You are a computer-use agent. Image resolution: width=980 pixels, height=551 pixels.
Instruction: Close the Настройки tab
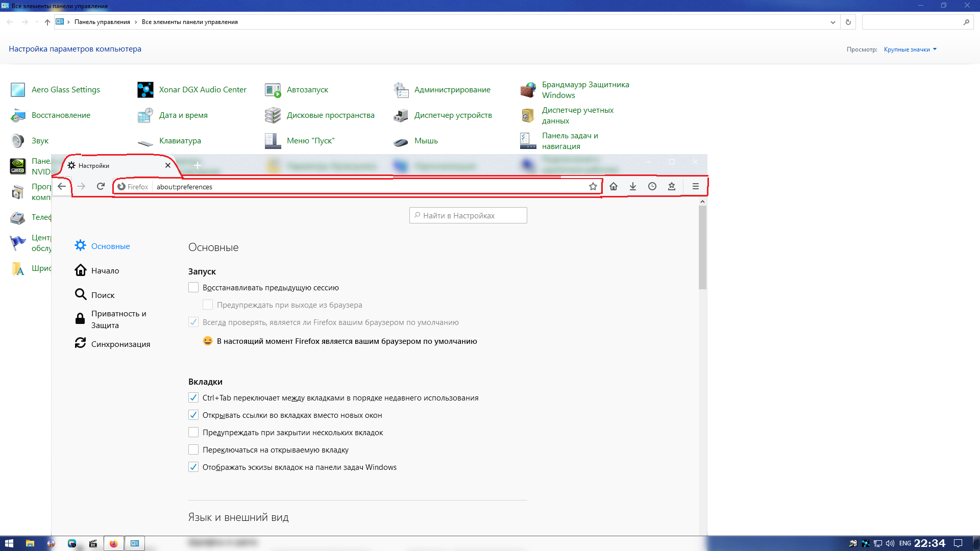(168, 165)
